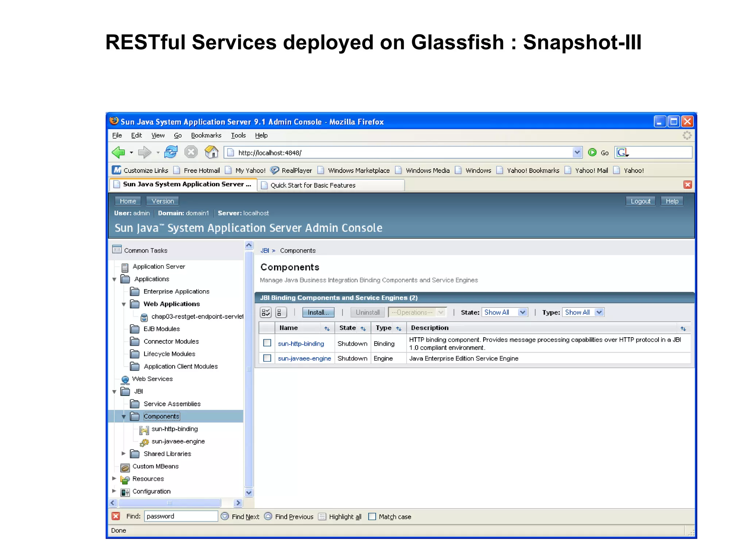Open the sun-javaee-engine link in table
Image resolution: width=747 pixels, height=560 pixels.
click(304, 358)
